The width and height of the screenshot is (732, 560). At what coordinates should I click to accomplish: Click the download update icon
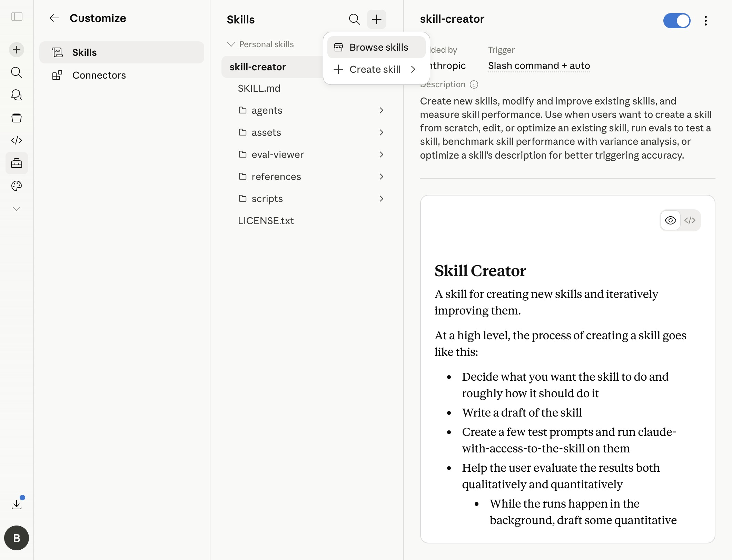(x=17, y=504)
